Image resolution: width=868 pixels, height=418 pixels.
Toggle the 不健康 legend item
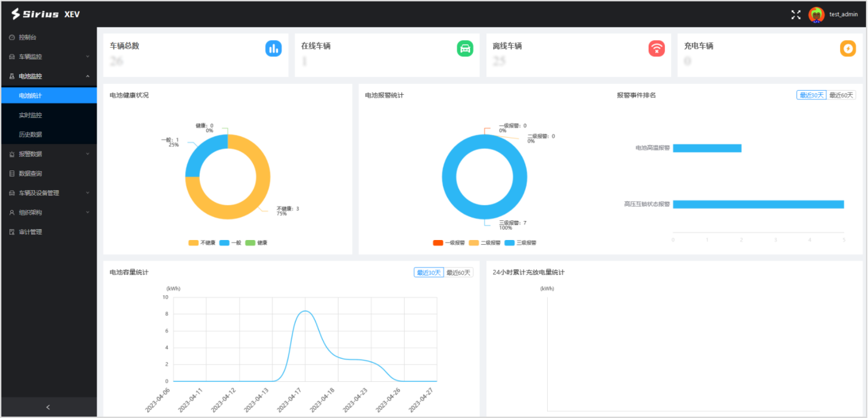tap(202, 243)
